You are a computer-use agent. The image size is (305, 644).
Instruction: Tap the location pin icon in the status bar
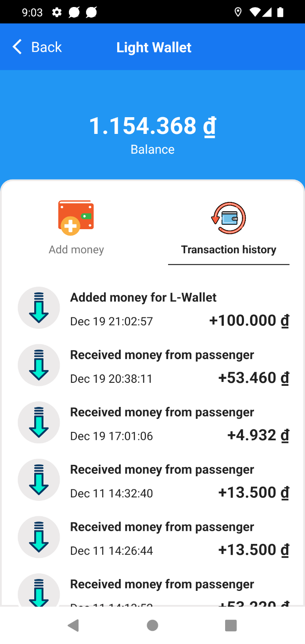point(238,12)
